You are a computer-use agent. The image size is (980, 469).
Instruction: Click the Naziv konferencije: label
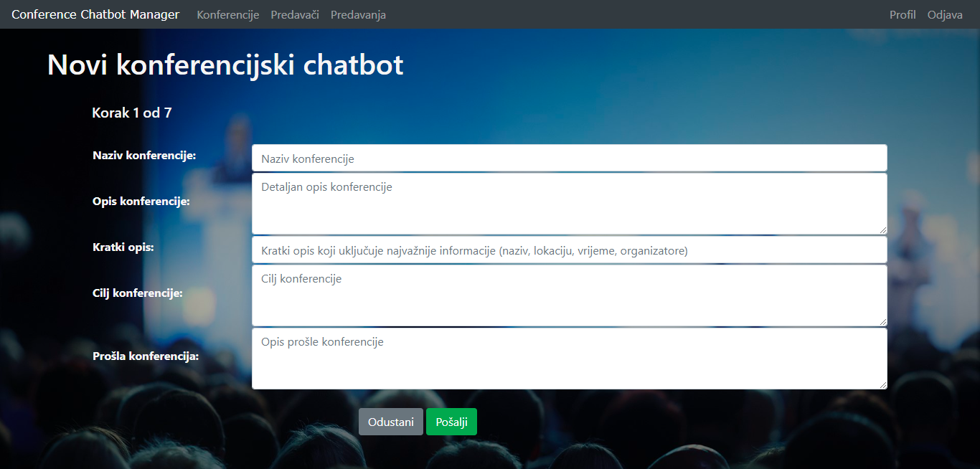click(144, 156)
